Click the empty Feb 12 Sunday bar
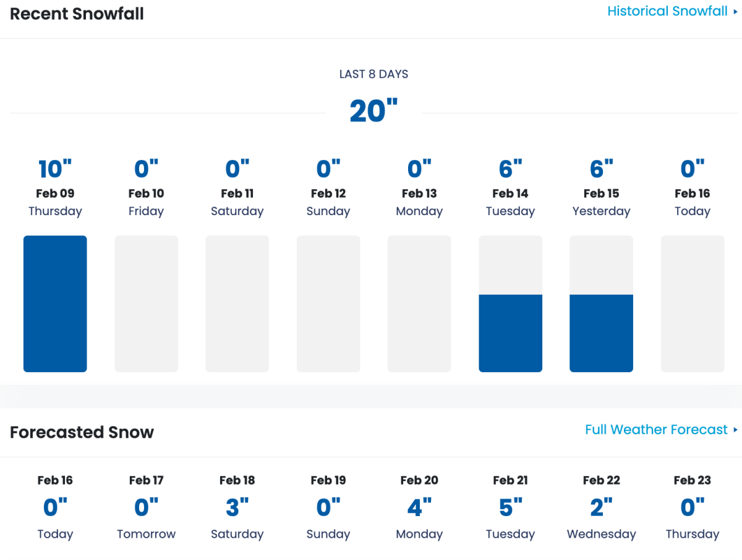The image size is (742, 560). (328, 303)
